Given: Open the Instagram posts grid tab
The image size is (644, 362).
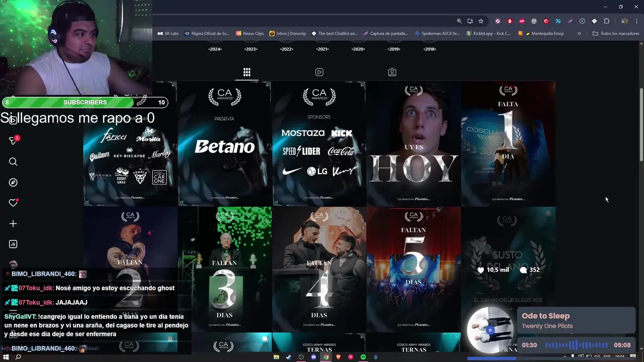Looking at the screenshot, I should 247,72.
